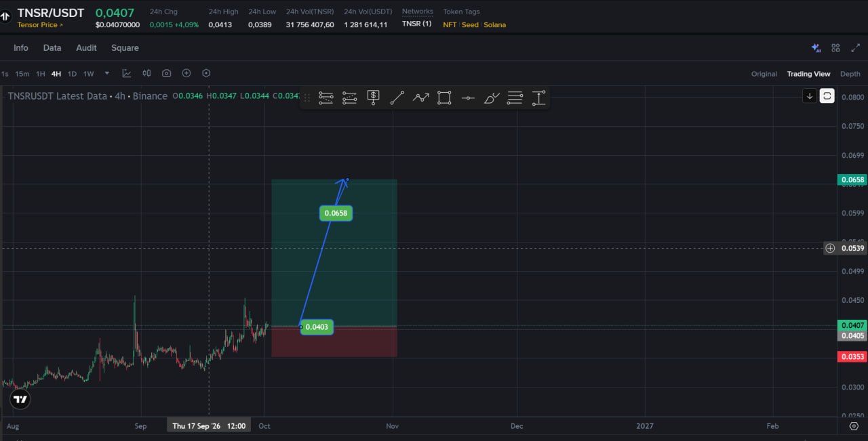Viewport: 868px width, 441px height.
Task: Click the red 0.0353 price axis tag
Action: 852,357
